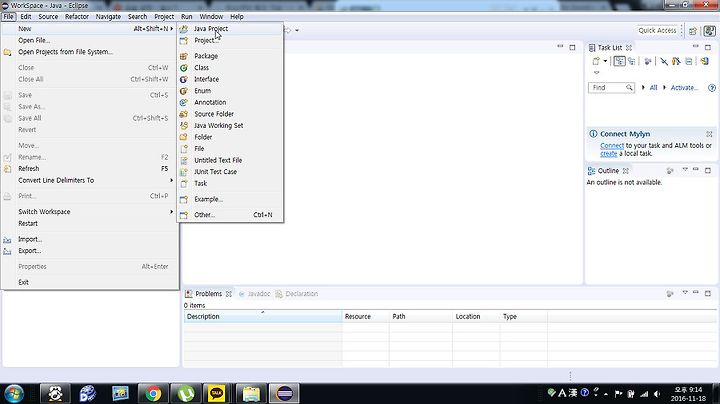Click the Eclipse taskbar icon

[284, 393]
